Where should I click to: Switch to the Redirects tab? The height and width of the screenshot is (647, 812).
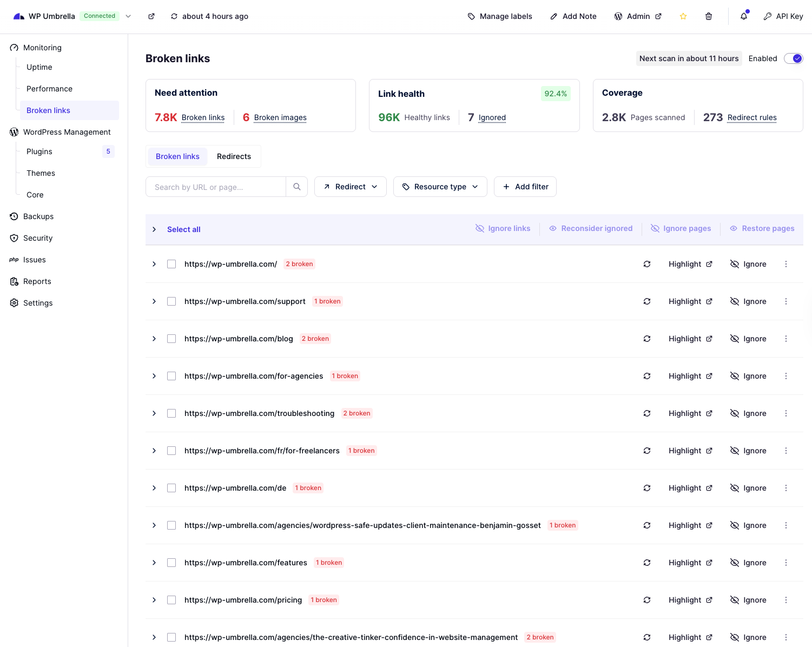click(234, 156)
